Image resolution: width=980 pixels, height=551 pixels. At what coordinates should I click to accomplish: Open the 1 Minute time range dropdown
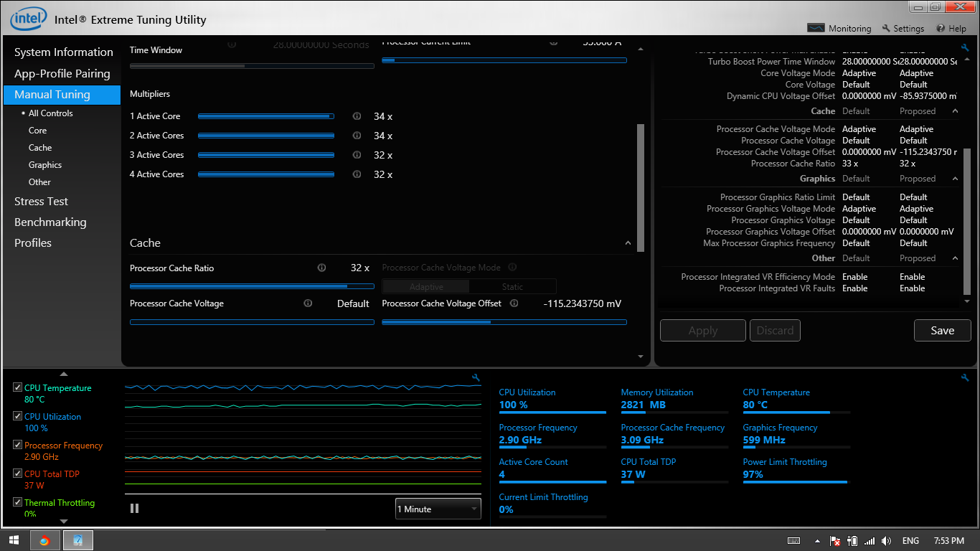(x=438, y=509)
